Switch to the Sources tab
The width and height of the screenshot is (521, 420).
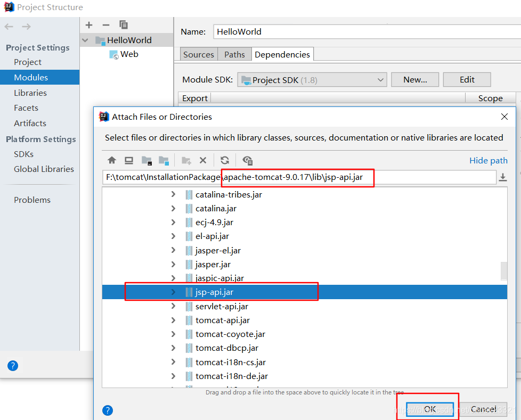click(x=199, y=54)
